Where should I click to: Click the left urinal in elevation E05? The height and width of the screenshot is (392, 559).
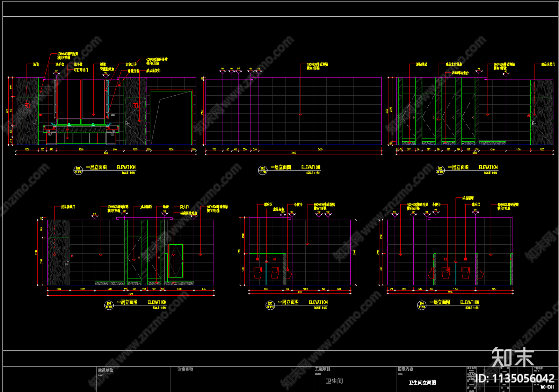coord(257,273)
